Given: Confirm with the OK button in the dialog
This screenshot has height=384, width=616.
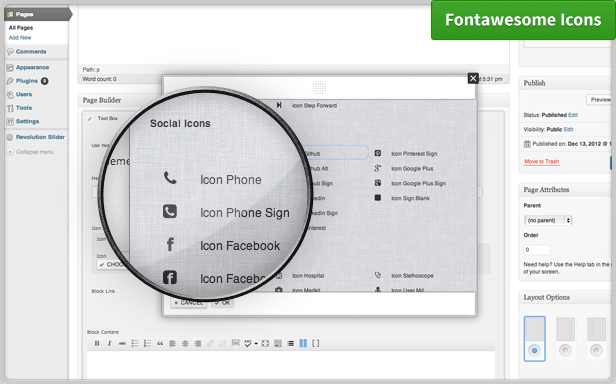Looking at the screenshot, I should point(222,303).
